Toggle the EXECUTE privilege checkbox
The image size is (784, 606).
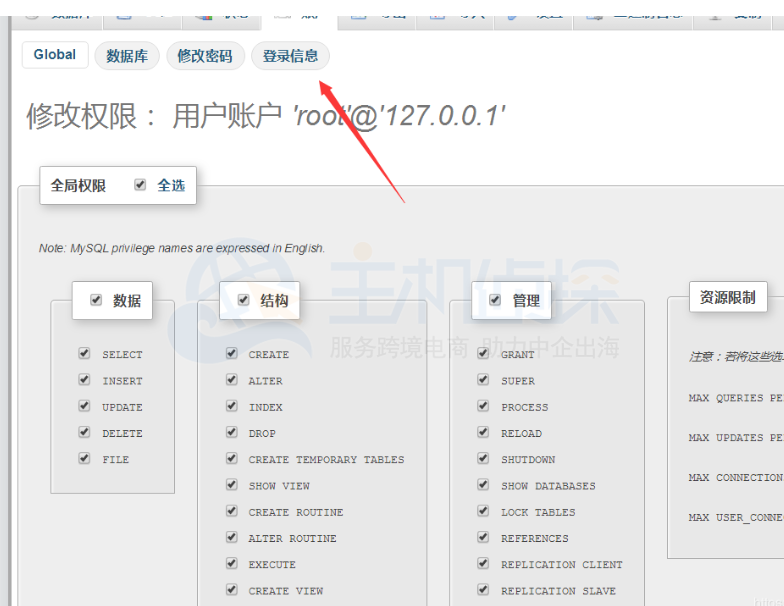232,564
